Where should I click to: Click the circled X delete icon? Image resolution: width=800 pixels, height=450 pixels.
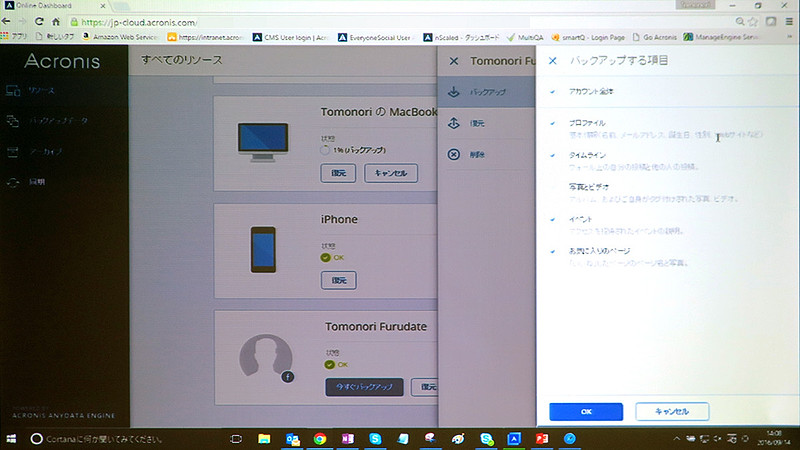[x=454, y=154]
